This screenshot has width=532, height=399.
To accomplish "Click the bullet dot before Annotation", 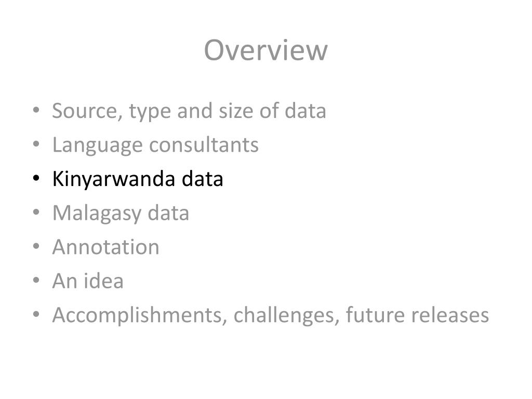I will pyautogui.click(x=36, y=246).
